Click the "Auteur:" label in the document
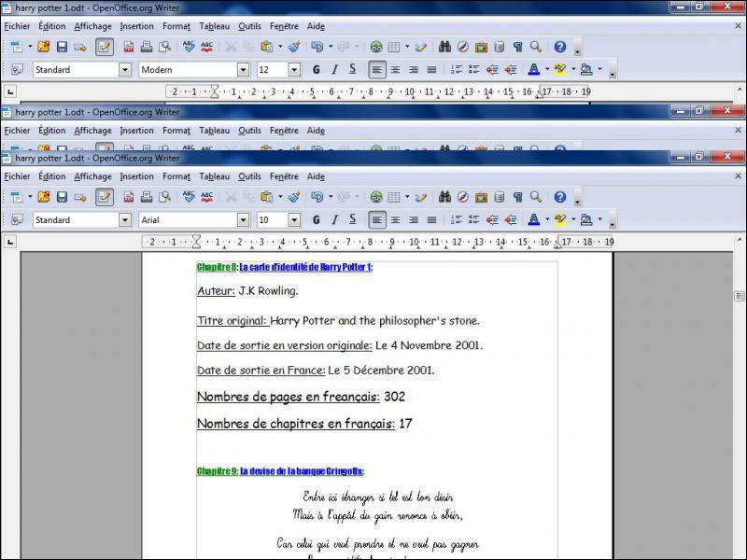The image size is (747, 560). [216, 291]
